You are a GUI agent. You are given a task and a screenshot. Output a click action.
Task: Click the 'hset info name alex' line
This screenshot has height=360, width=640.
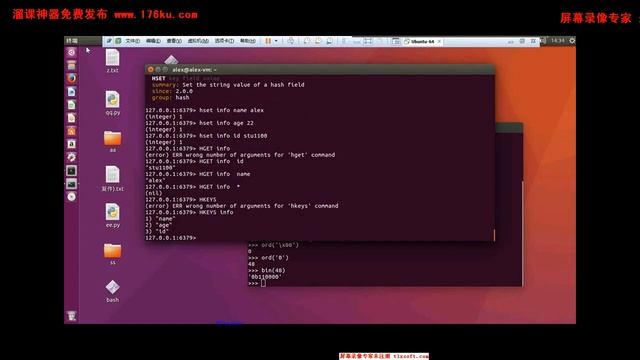coord(204,110)
